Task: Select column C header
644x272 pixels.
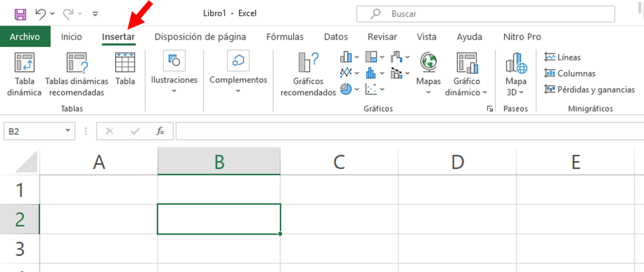Action: click(339, 162)
